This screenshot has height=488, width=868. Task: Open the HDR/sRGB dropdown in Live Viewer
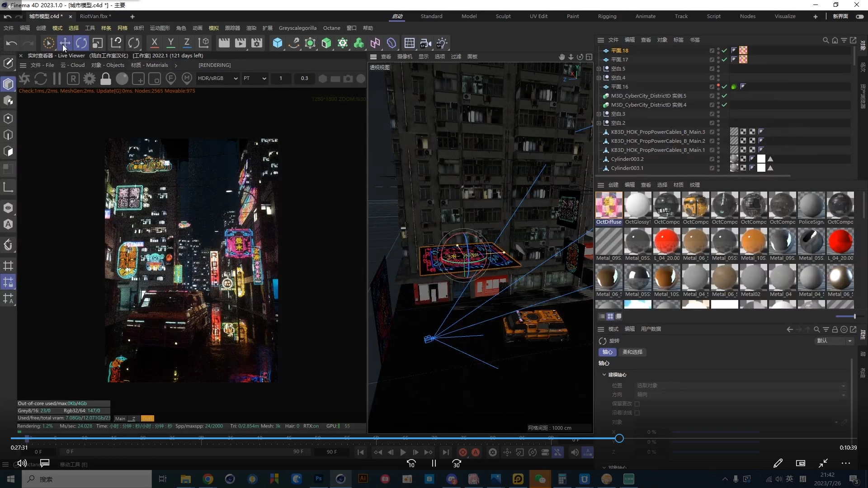(217, 78)
